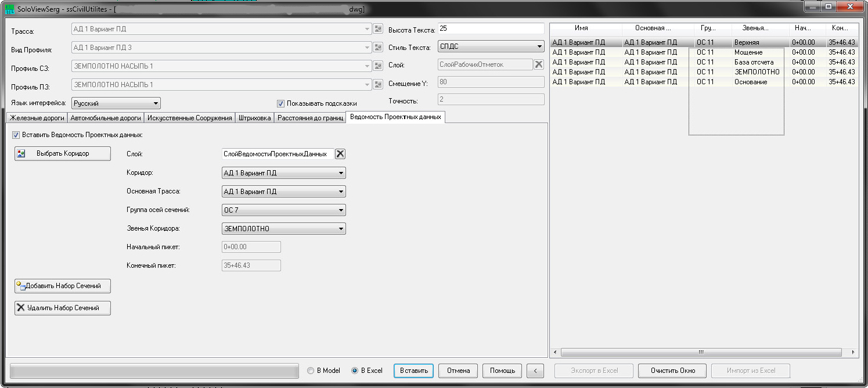868x388 pixels.
Task: Click Добавить Набор Сечений button
Action: point(63,286)
